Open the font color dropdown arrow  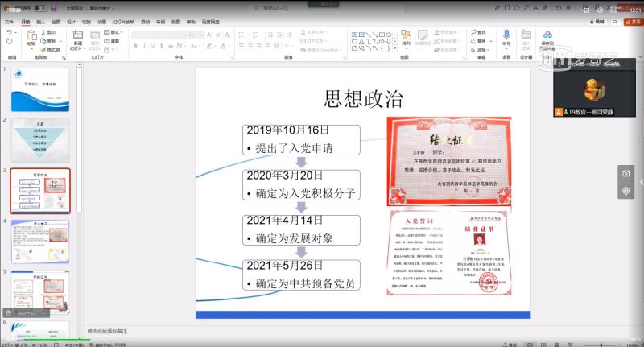[x=229, y=46]
